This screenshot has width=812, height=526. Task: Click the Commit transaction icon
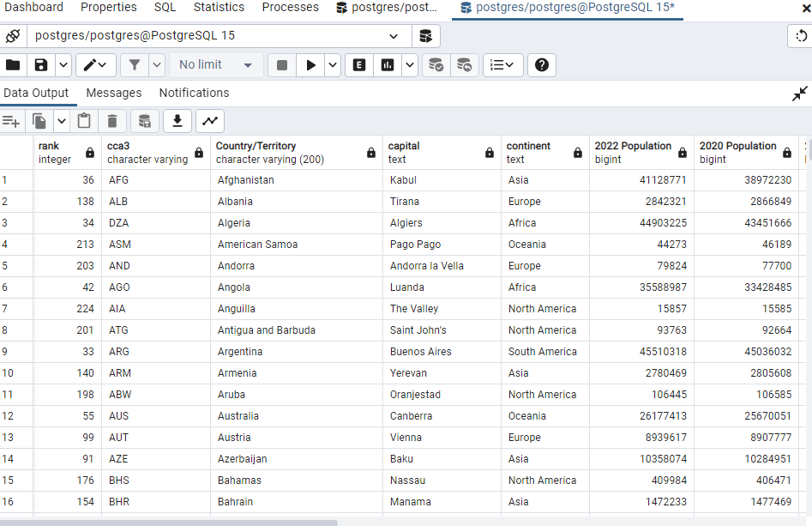pos(436,65)
